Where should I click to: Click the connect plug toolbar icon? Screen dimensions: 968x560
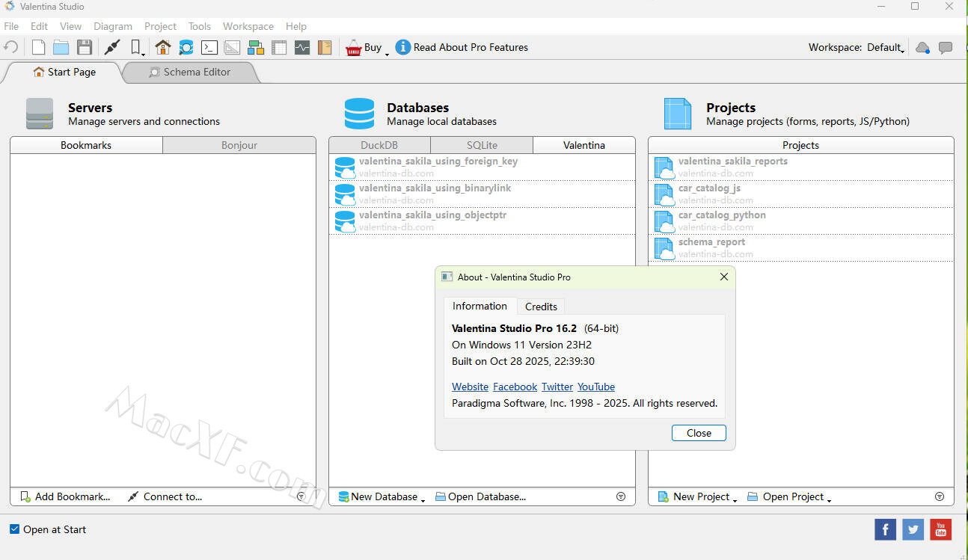[x=112, y=47]
